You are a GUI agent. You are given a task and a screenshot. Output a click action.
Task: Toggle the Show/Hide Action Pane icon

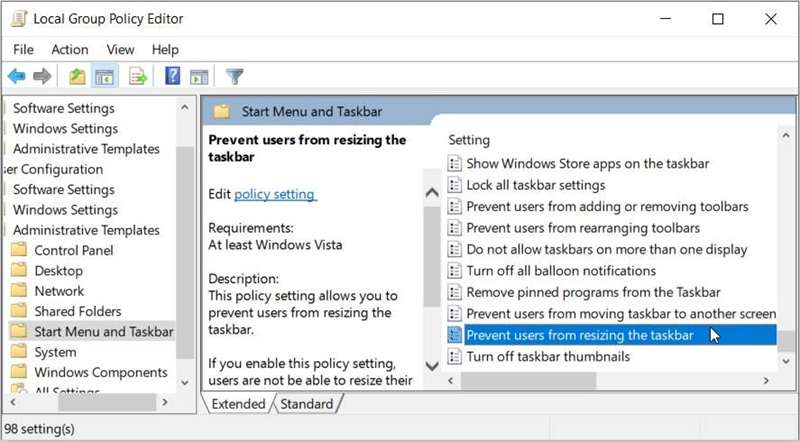tap(198, 76)
